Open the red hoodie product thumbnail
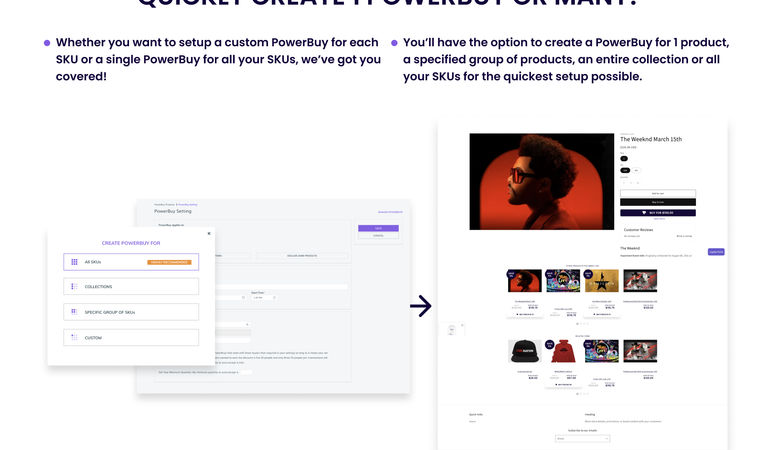Viewport: 775px width, 450px height. [563, 351]
